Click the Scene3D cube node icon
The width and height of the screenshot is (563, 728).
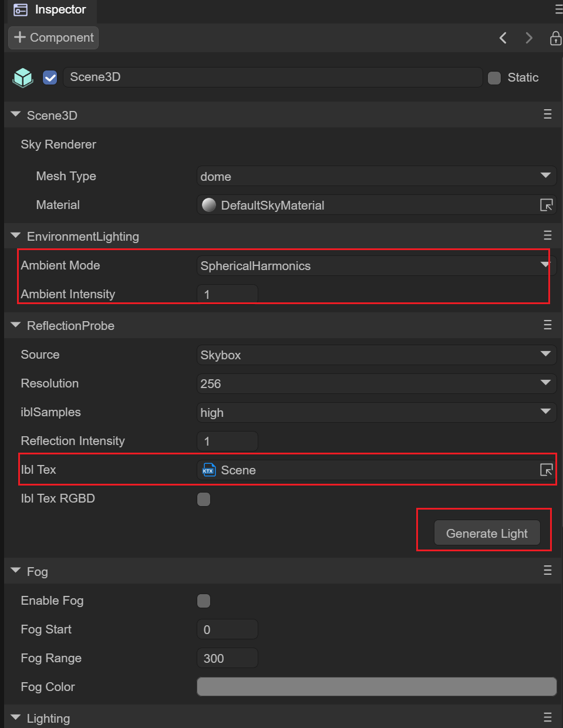pos(23,77)
